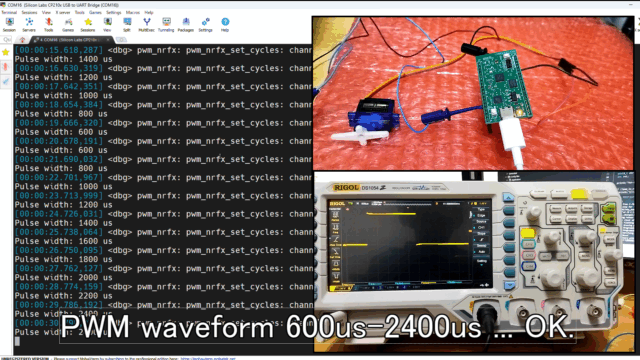Screen dimensions: 640x360
Task: Select the COM16 terminal tab
Action: (69, 40)
